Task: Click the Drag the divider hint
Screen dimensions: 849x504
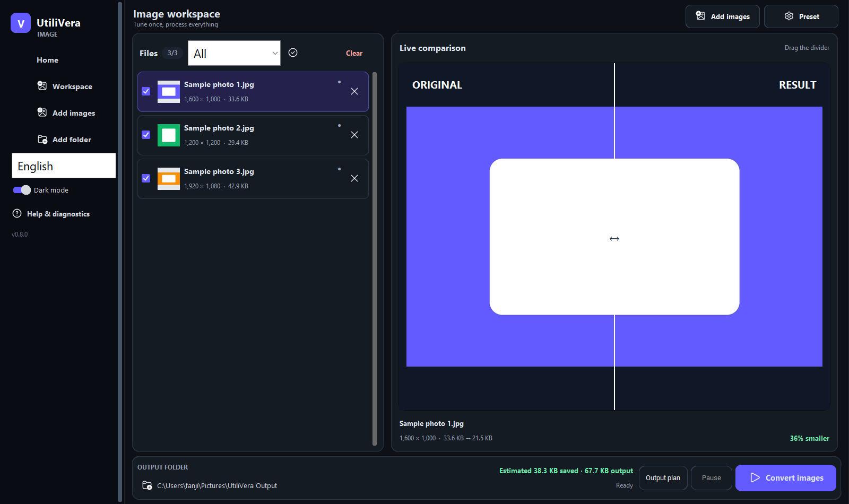Action: point(807,48)
